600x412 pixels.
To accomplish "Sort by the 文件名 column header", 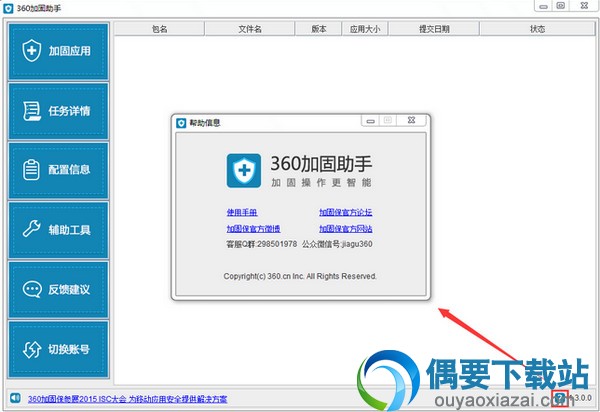I will (x=250, y=29).
